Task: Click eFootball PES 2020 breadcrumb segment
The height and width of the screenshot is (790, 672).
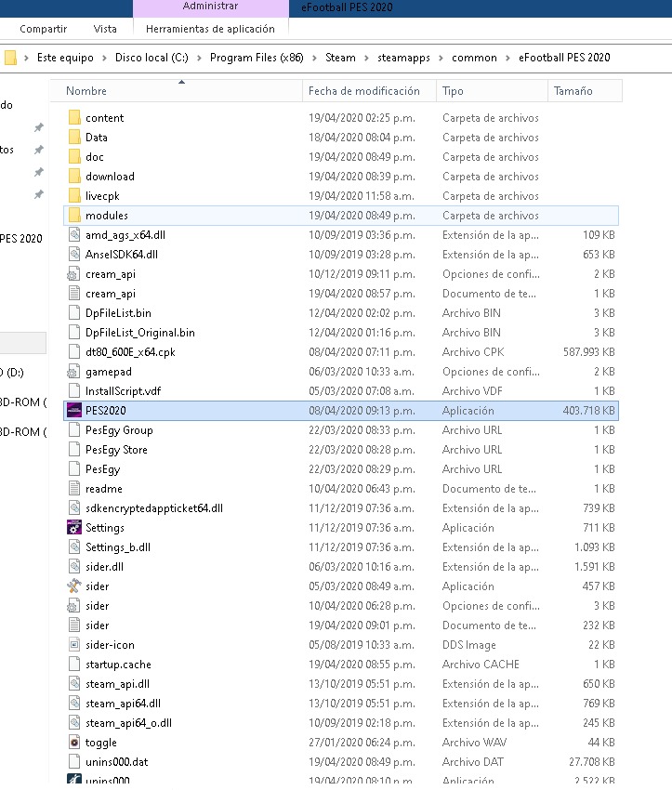Action: pos(565,58)
